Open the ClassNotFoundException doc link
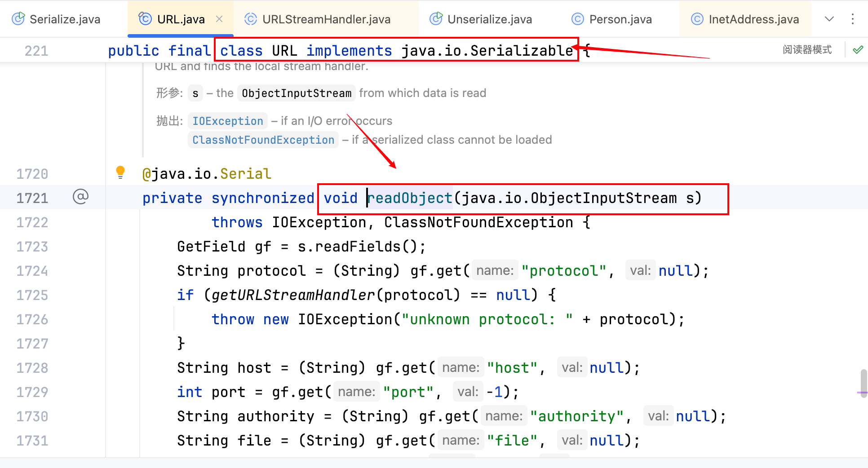868x468 pixels. pyautogui.click(x=263, y=140)
